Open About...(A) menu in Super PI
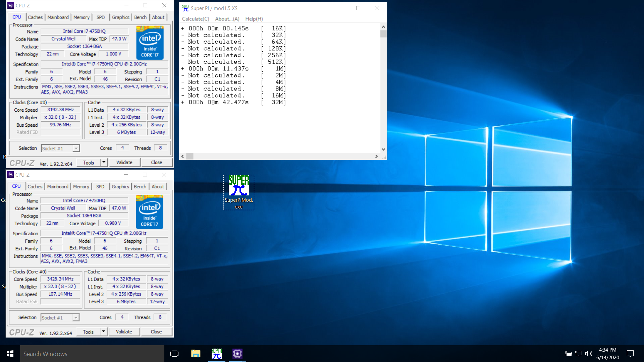Screen dimensions: 644x362 [227, 19]
